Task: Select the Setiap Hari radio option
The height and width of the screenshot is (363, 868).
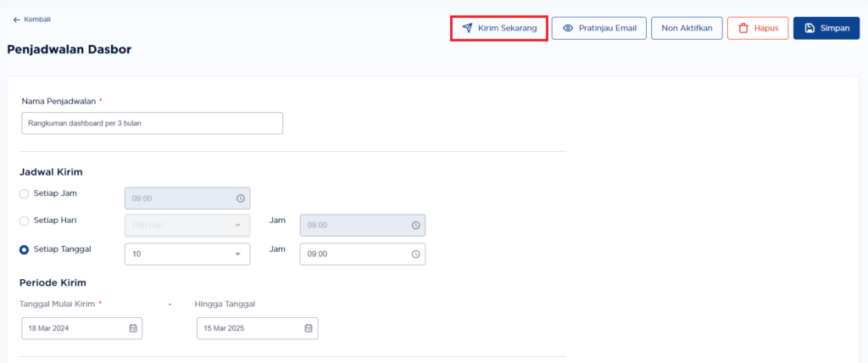Action: [x=24, y=221]
